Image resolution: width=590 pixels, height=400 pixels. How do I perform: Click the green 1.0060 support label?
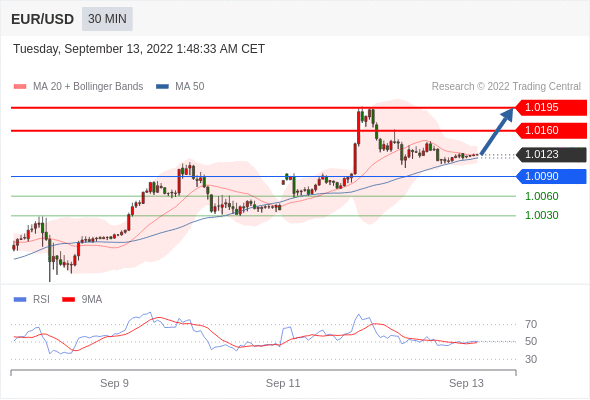coord(541,196)
